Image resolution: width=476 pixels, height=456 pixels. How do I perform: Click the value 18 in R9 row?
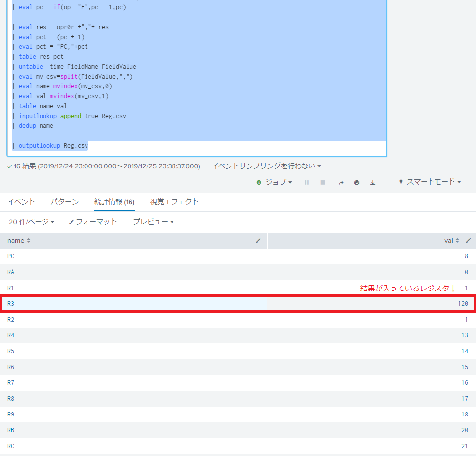click(465, 414)
